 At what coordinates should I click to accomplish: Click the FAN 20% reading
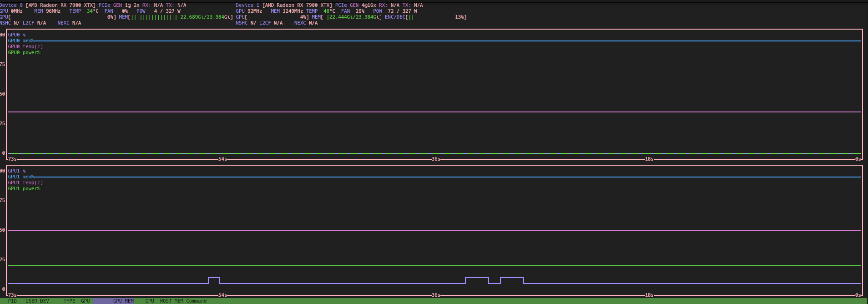click(x=353, y=11)
